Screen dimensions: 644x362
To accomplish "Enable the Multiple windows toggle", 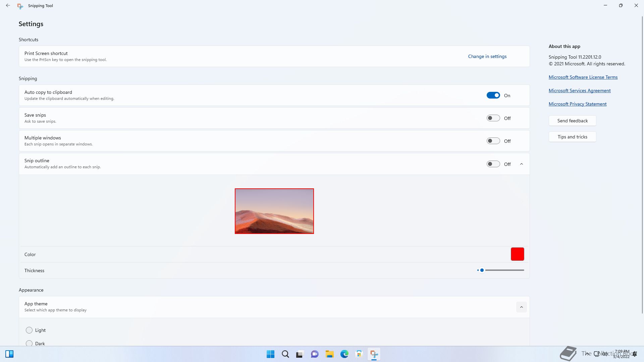I will point(493,141).
